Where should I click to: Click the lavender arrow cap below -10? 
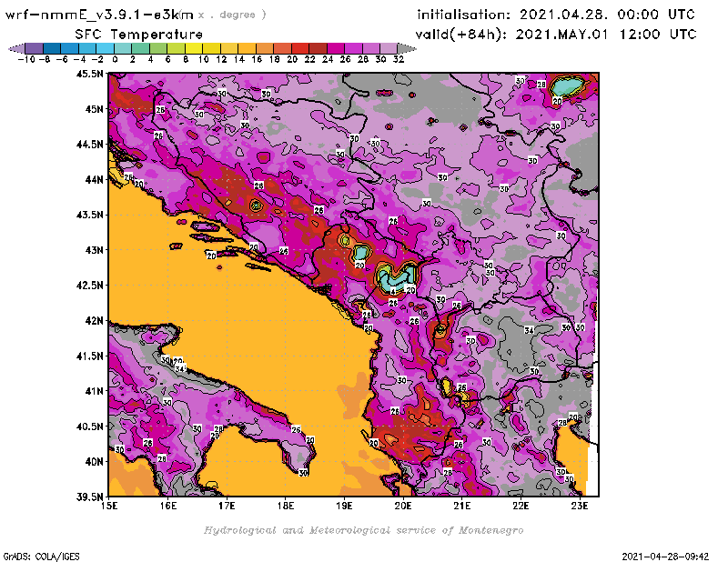tap(17, 48)
